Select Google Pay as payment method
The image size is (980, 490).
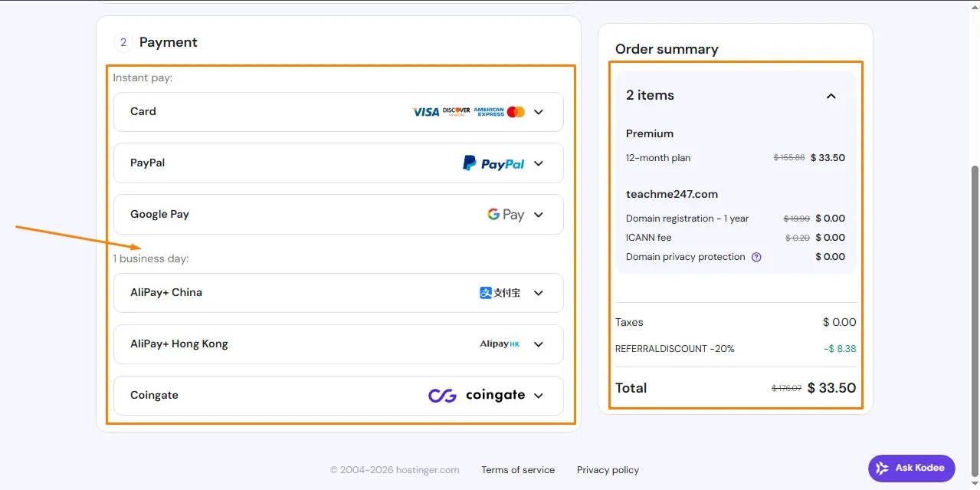(x=338, y=214)
